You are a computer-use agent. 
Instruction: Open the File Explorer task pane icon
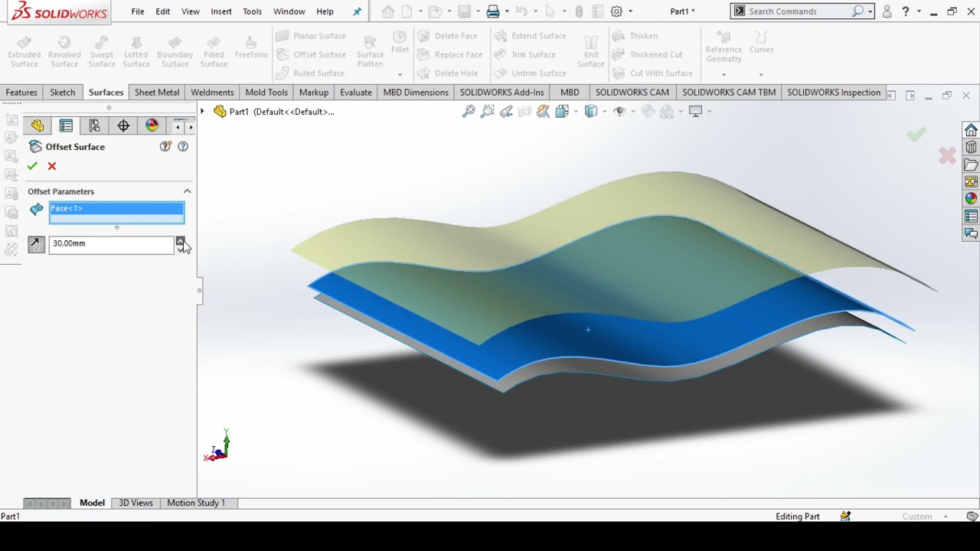pyautogui.click(x=971, y=165)
